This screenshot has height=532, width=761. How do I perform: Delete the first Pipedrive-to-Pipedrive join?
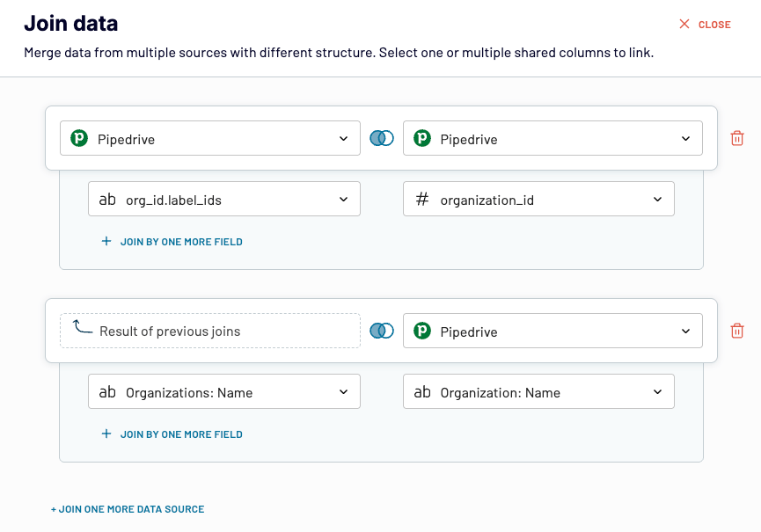[736, 138]
